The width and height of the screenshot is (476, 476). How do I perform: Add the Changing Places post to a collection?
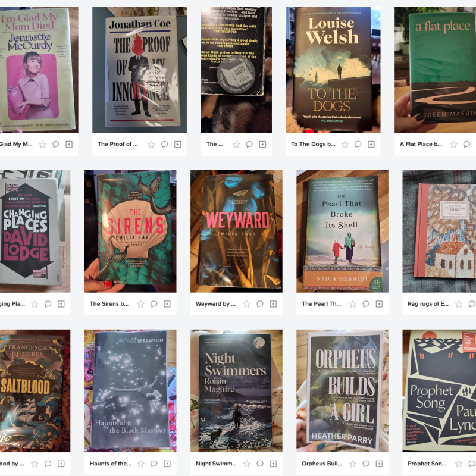tap(61, 304)
